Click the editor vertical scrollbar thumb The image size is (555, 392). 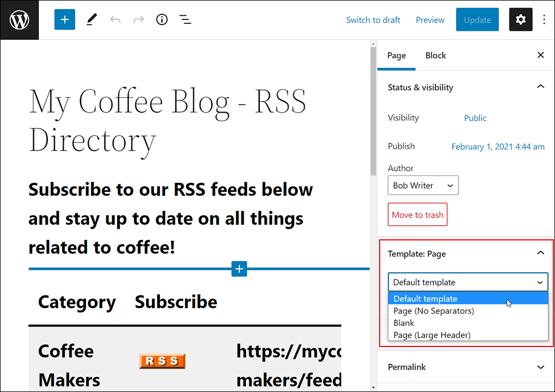tap(373, 111)
